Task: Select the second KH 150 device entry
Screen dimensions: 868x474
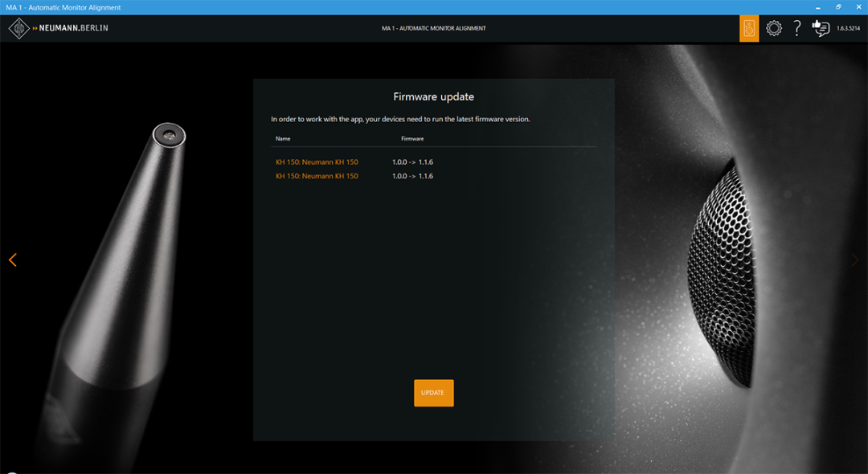Action: (x=317, y=176)
